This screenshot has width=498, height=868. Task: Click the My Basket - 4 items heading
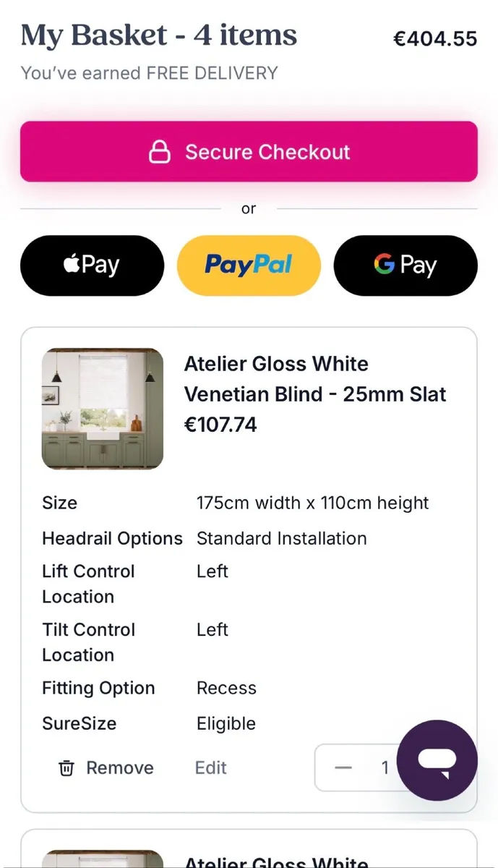tap(159, 35)
